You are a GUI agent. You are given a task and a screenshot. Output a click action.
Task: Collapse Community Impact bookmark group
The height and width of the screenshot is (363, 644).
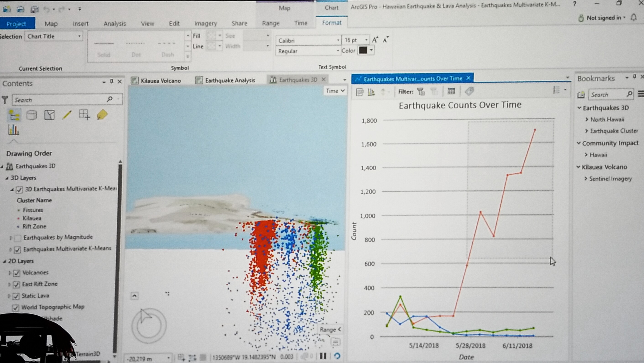point(579,143)
